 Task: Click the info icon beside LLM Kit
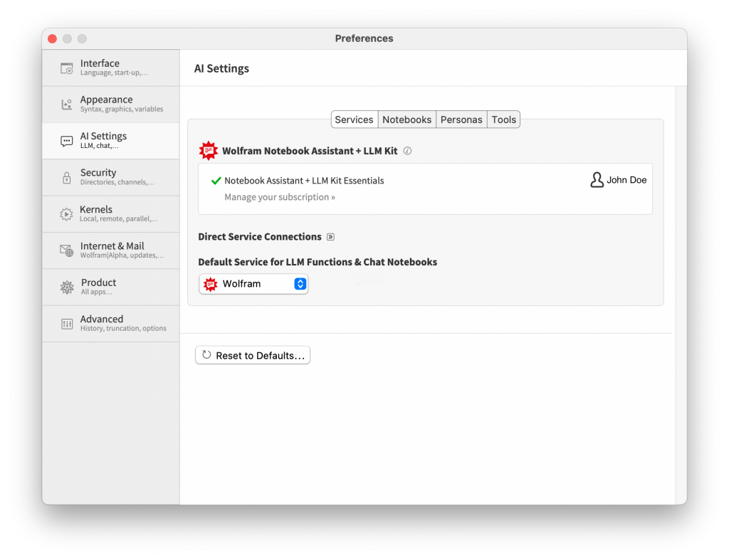[x=407, y=151]
